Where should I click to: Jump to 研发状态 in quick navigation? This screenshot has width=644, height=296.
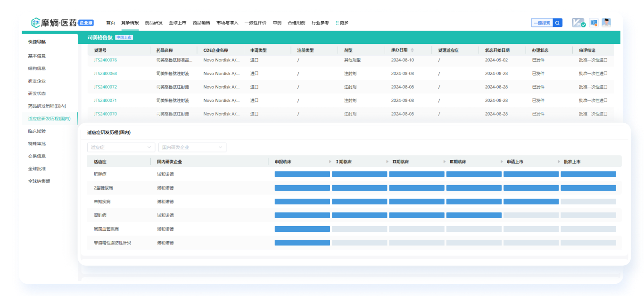37,93
